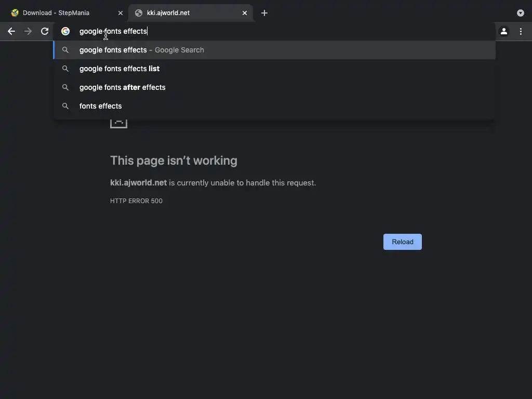
Task: Click the globe favicon on kki.ajworld.net tab
Action: pos(138,13)
